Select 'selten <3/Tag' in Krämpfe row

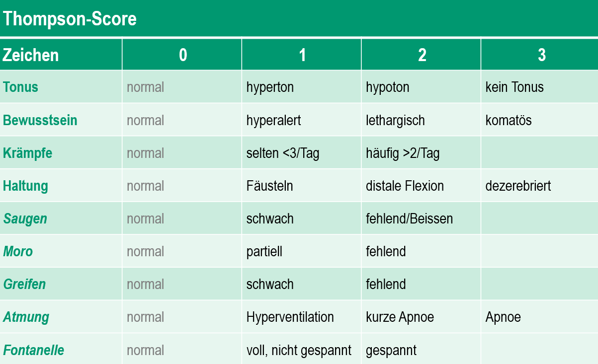283,153
